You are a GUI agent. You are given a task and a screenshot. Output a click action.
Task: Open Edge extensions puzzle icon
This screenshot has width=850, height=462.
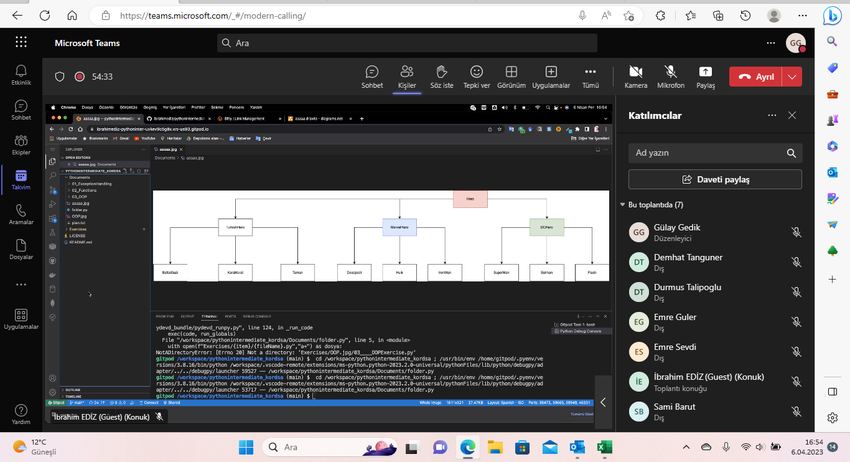pos(660,16)
